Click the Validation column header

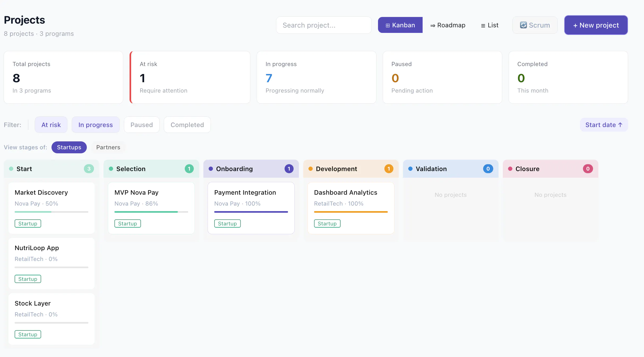tap(451, 169)
